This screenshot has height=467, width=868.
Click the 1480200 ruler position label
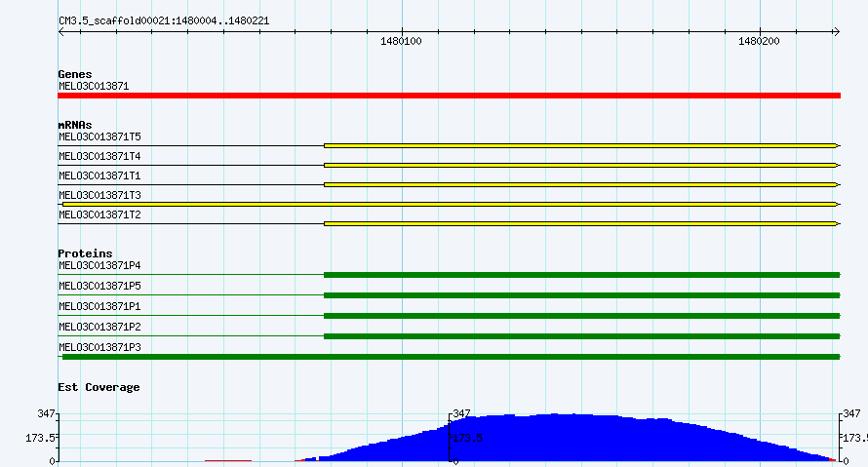pyautogui.click(x=759, y=42)
